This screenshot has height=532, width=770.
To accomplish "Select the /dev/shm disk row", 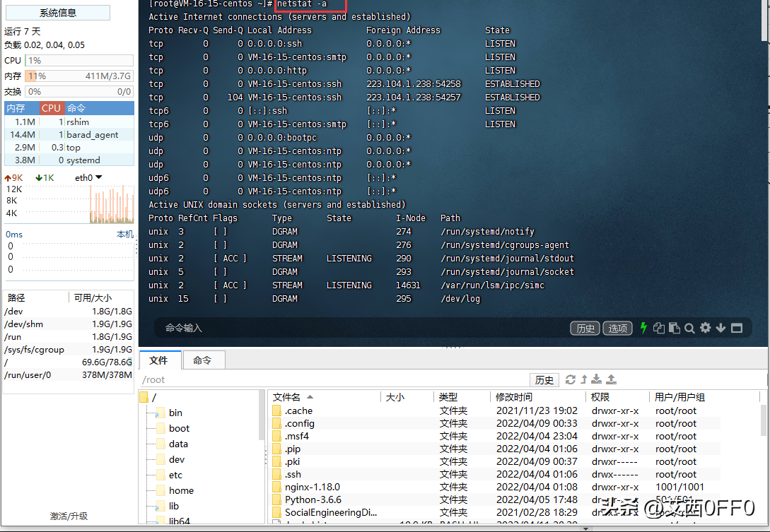I will click(69, 324).
